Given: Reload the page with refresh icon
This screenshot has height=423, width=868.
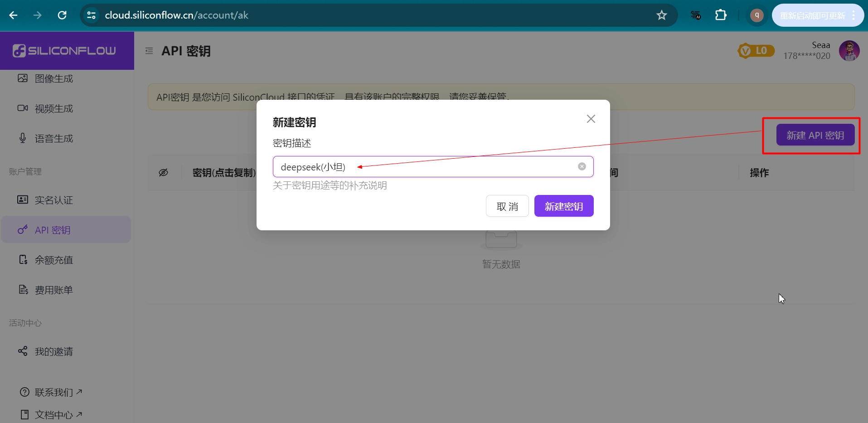Looking at the screenshot, I should (62, 15).
